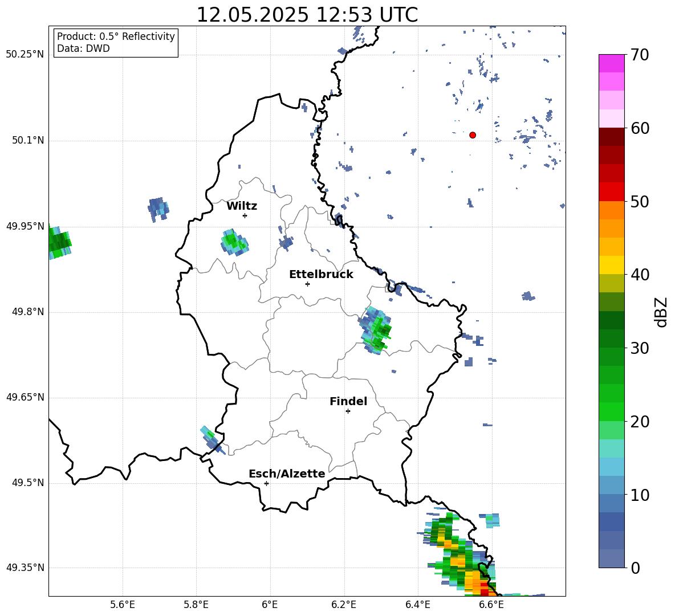Click the dBZ colorbar label
The width and height of the screenshot is (675, 616).
click(661, 312)
